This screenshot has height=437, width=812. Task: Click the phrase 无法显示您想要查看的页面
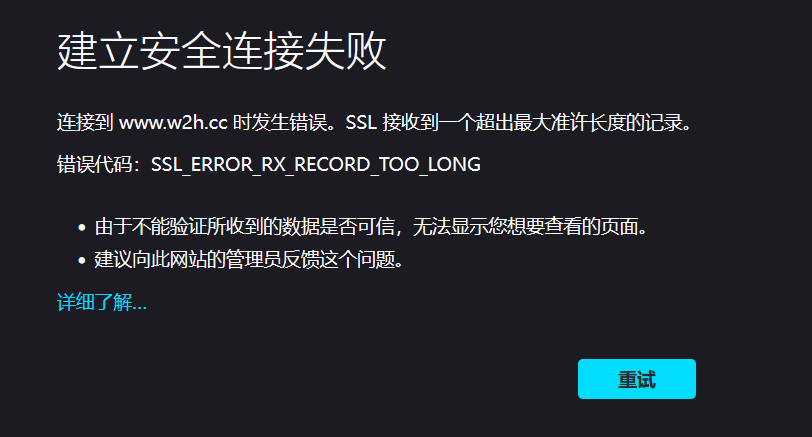(x=525, y=226)
